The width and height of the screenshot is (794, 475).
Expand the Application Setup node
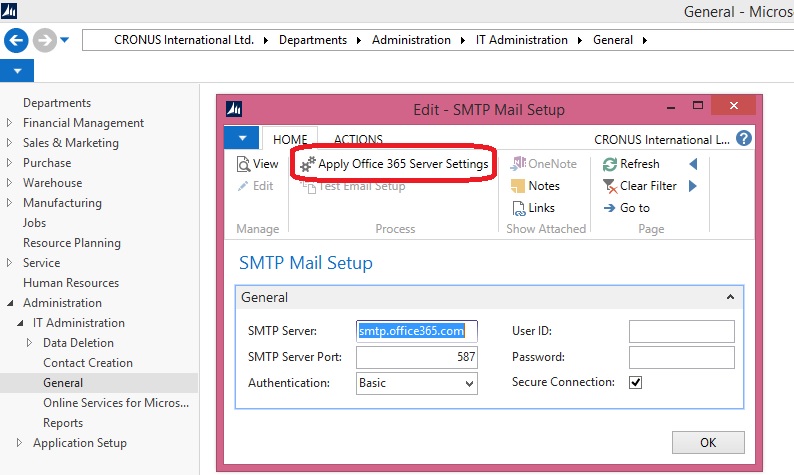(19, 443)
